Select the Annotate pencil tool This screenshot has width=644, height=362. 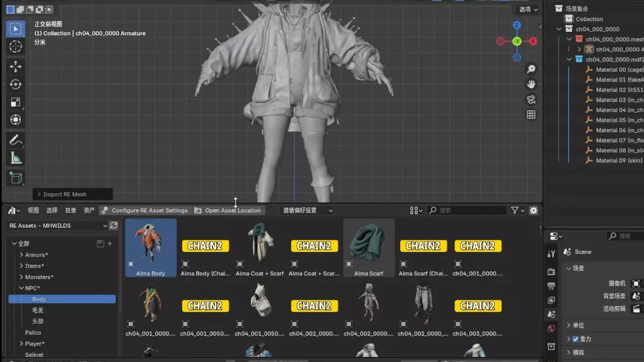tap(16, 140)
